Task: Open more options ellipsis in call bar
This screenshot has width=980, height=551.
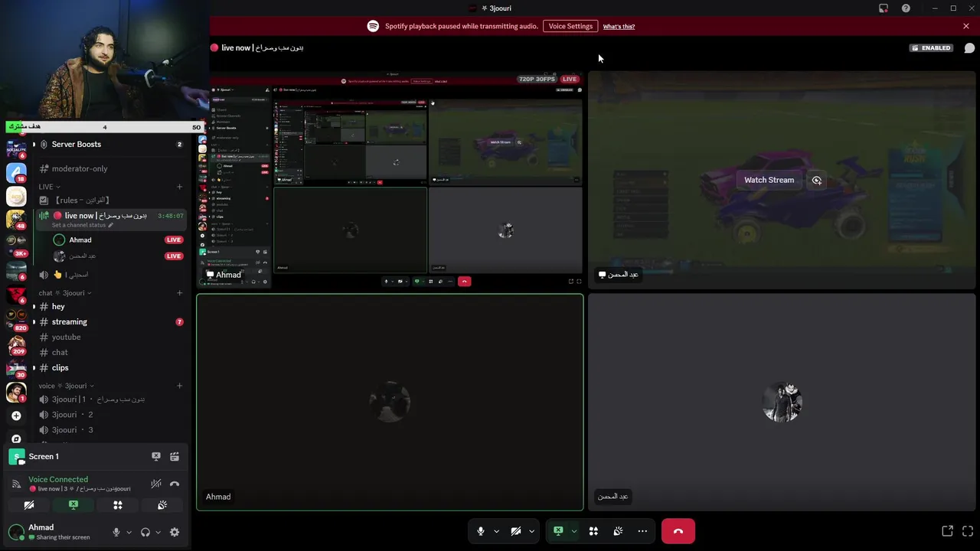Action: coord(642,531)
